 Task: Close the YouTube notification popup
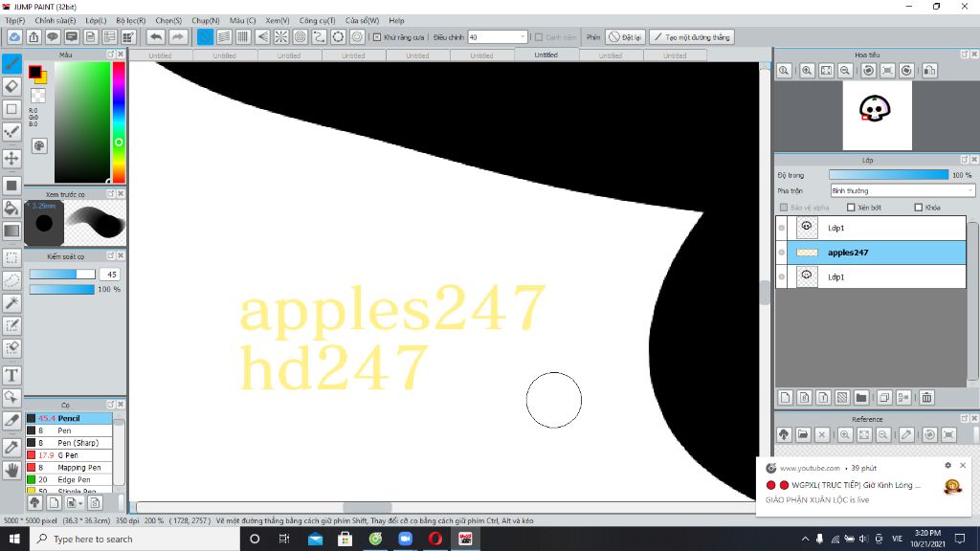963,466
